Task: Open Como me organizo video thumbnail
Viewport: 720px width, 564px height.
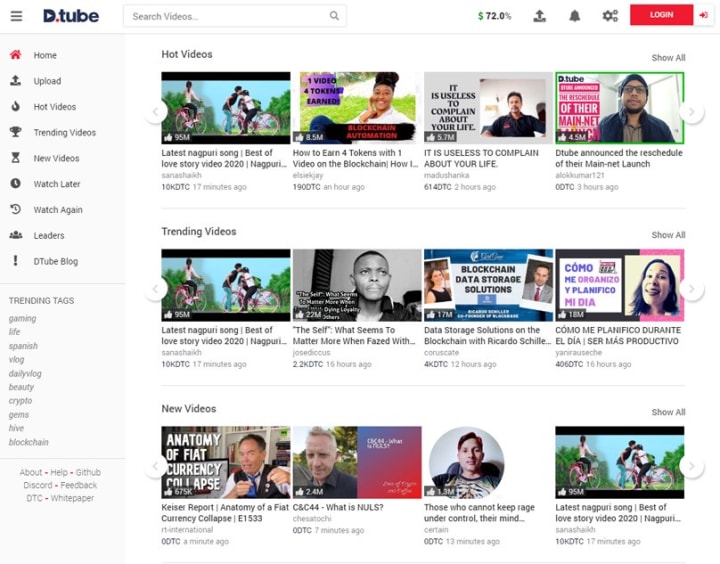Action: (x=619, y=285)
